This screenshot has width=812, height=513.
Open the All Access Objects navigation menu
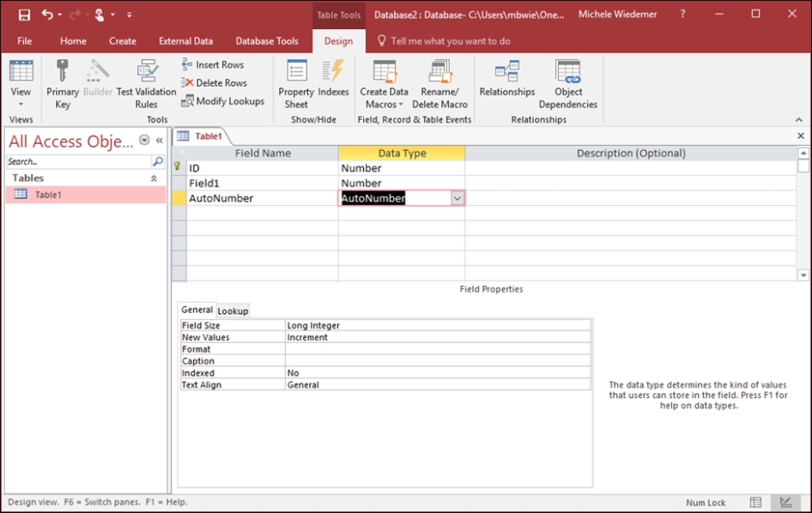[144, 140]
